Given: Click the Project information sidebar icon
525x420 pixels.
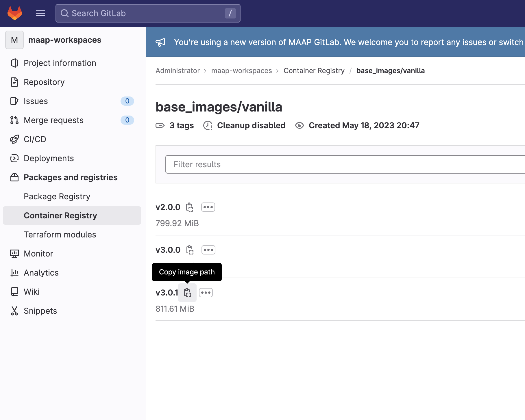Looking at the screenshot, I should 14,63.
